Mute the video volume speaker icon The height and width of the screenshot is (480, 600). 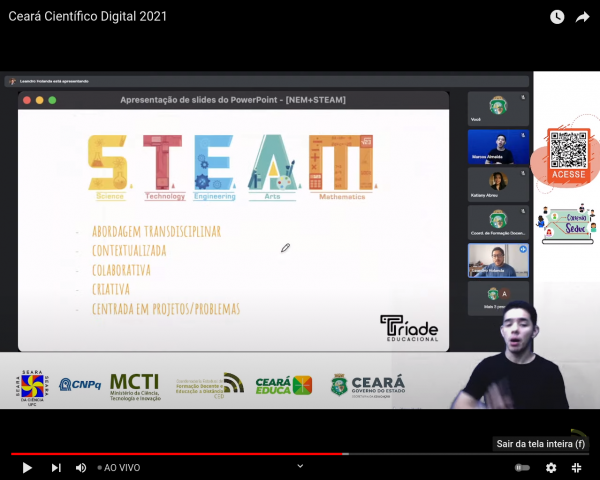click(x=81, y=467)
